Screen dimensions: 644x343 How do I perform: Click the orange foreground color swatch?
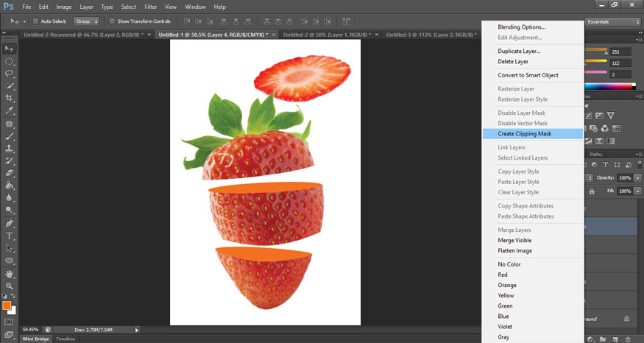[x=7, y=305]
